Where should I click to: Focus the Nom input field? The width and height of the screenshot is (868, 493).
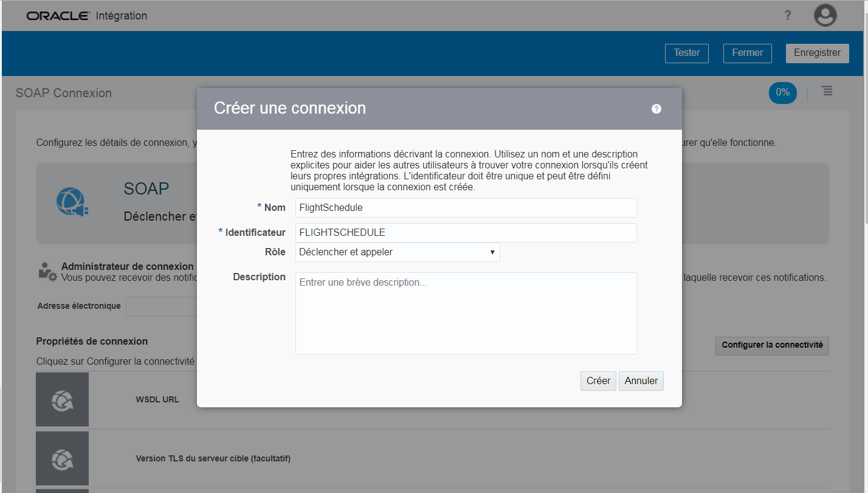click(x=466, y=208)
